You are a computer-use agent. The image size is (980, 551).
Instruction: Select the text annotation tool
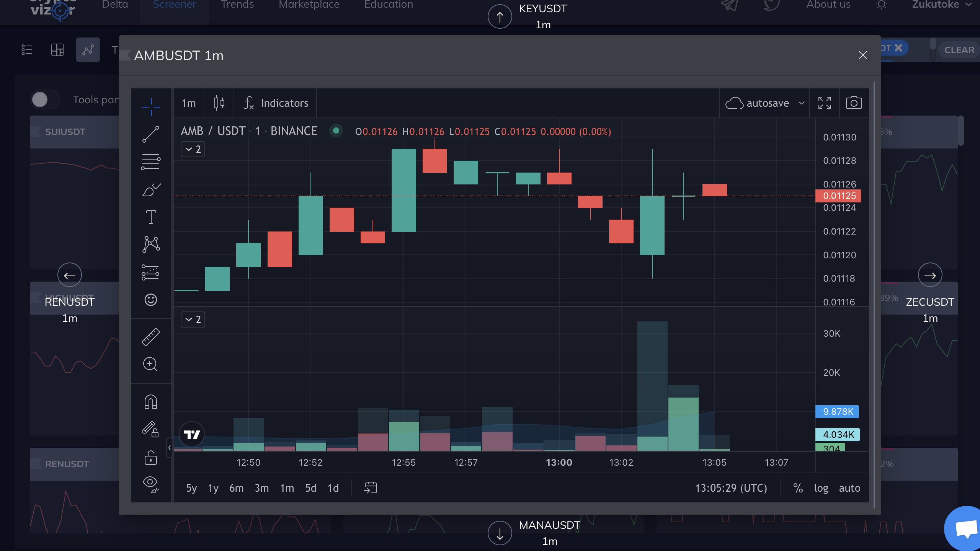tap(151, 217)
